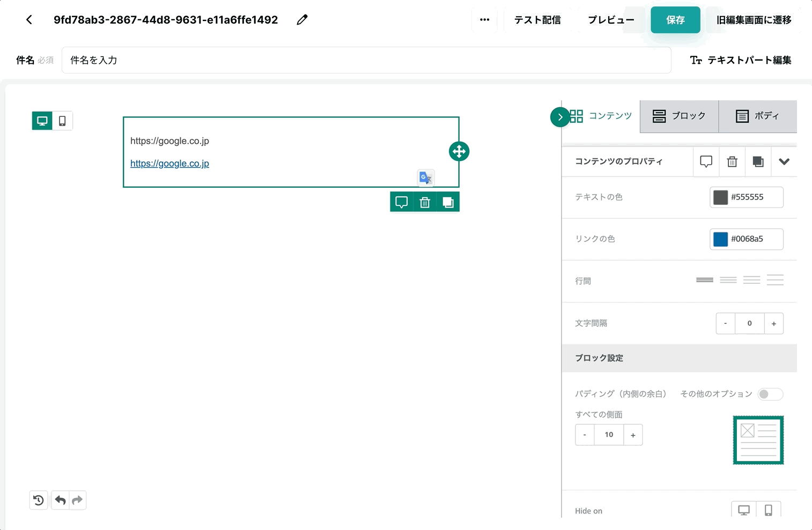Click the green 保存 save button

point(675,20)
